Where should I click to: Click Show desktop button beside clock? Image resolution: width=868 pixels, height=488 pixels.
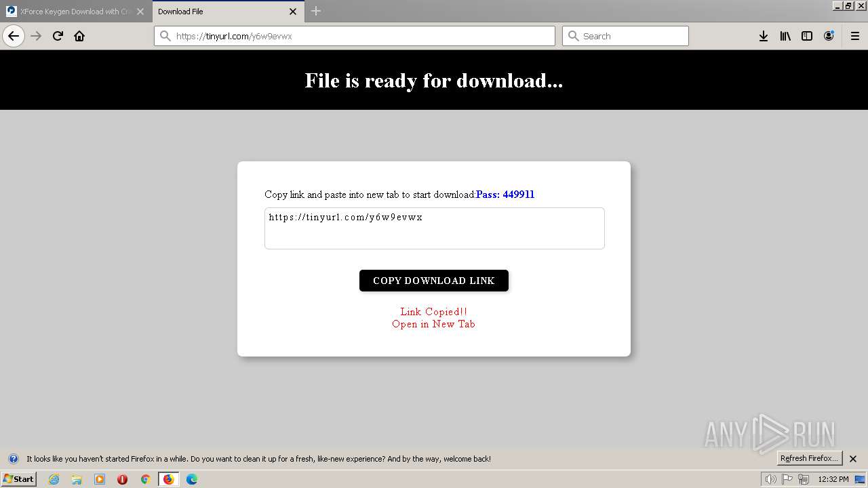pyautogui.click(x=860, y=479)
